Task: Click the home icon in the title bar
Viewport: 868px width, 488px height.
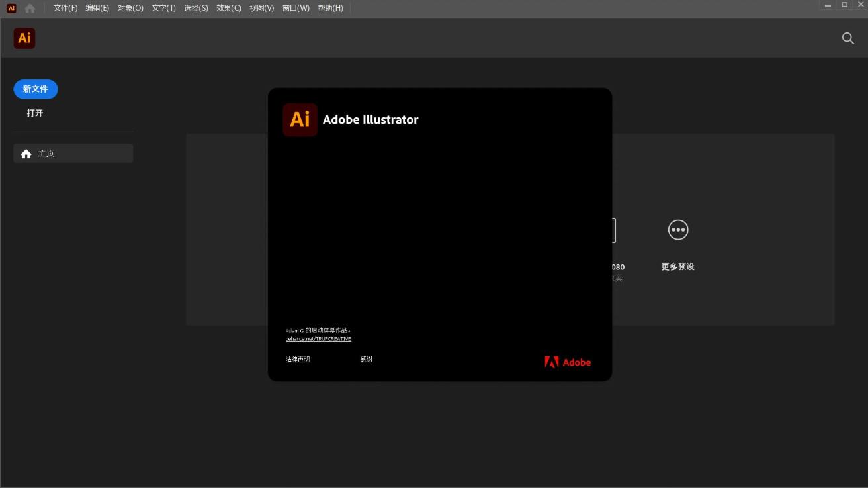Action: point(30,8)
